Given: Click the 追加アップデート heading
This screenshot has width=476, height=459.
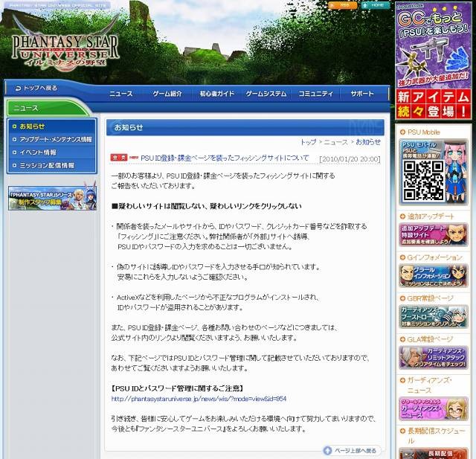Looking at the screenshot, I should click(x=431, y=216).
